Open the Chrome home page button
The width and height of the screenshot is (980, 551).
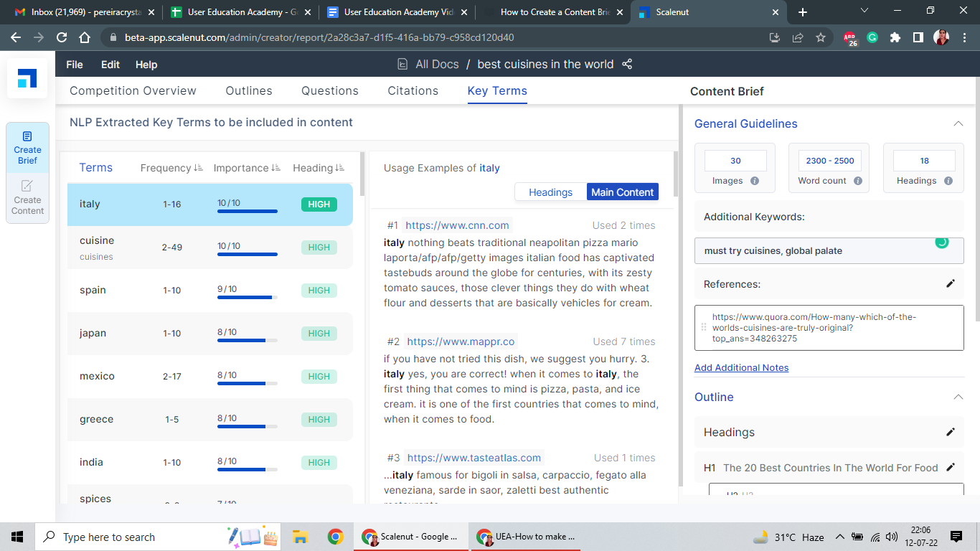85,37
